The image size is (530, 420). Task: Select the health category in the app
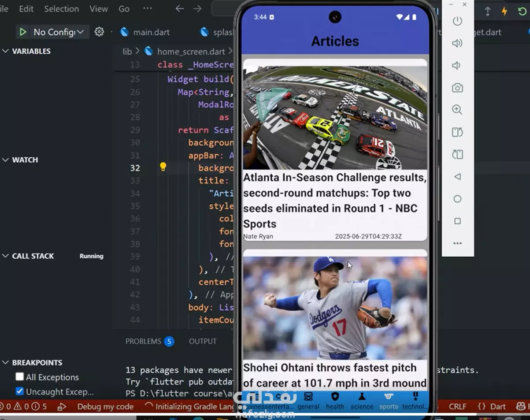point(335,401)
